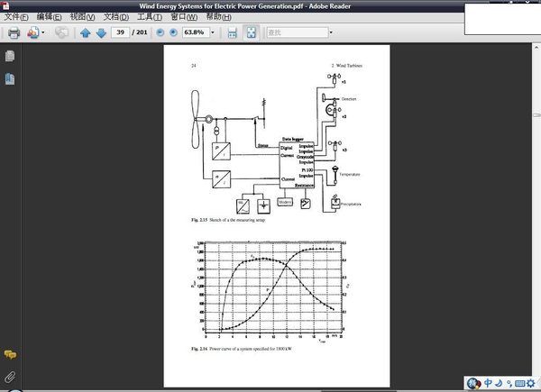Toggle fit one full page view
The height and width of the screenshot is (392, 541).
coord(250,32)
